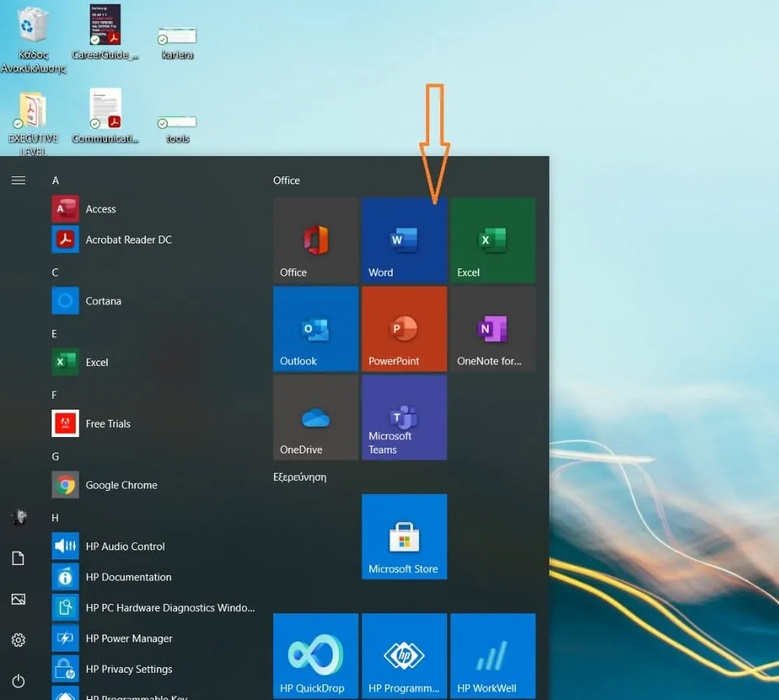
Task: Launch the HP QuickDrop tile
Action: pyautogui.click(x=315, y=656)
